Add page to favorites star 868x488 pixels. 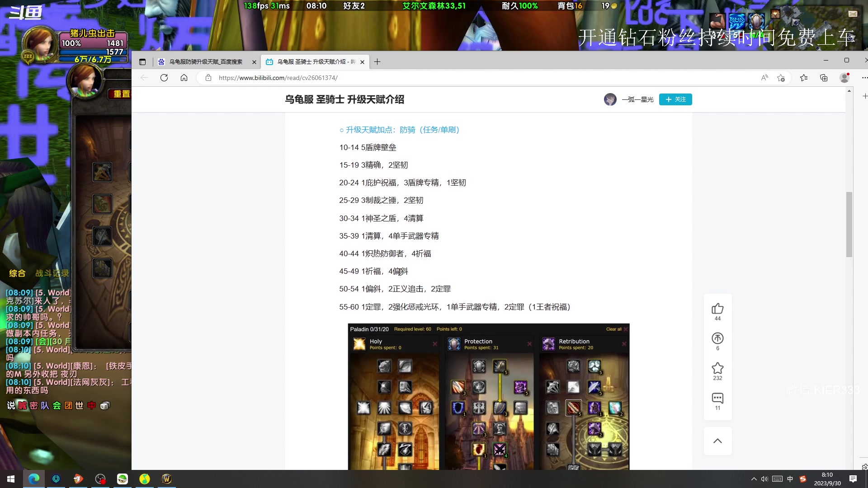781,78
